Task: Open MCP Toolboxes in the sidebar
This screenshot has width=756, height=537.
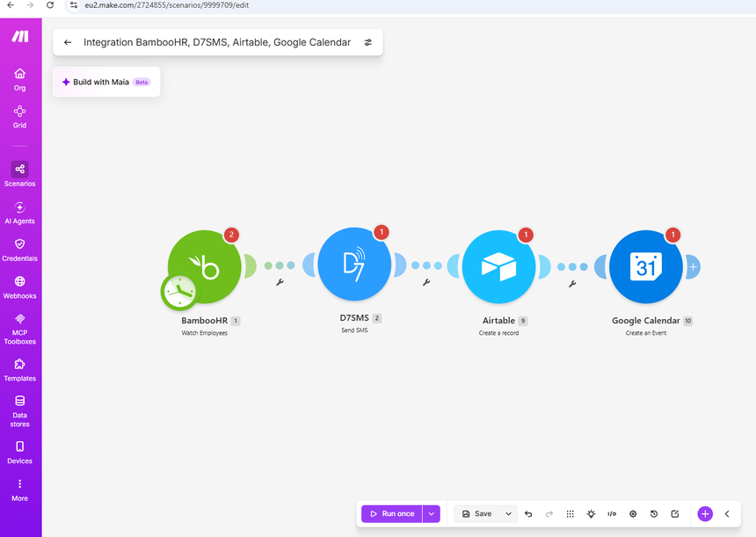Action: click(x=19, y=330)
